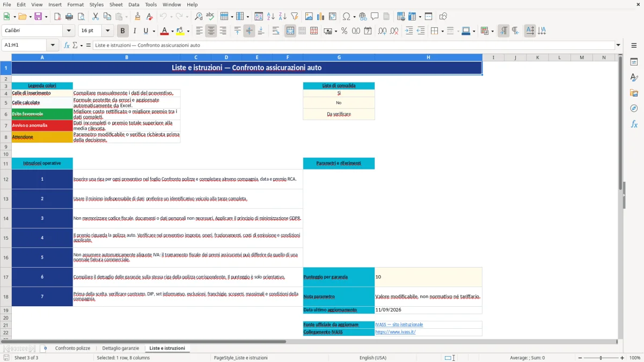
Task: Open sidebar Gallery panel
Action: coord(634,93)
